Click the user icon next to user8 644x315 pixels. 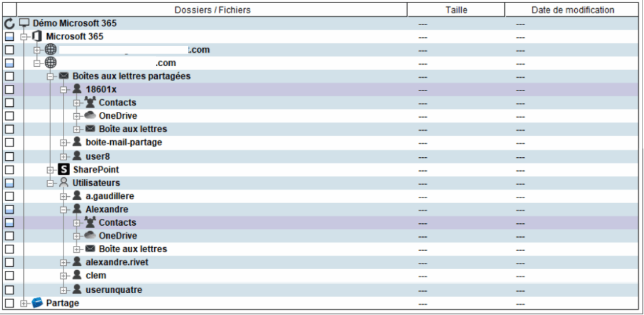77,156
